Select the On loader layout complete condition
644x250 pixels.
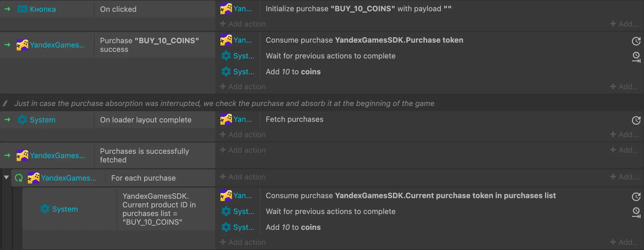[x=146, y=120]
